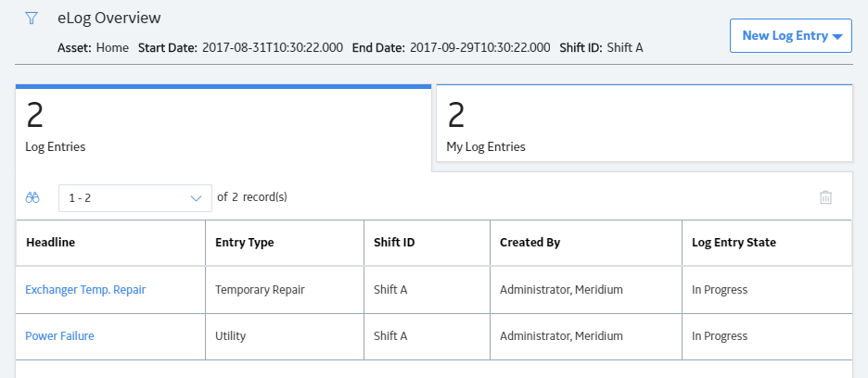868x378 pixels.
Task: Click the binoculars search icon
Action: (x=32, y=197)
